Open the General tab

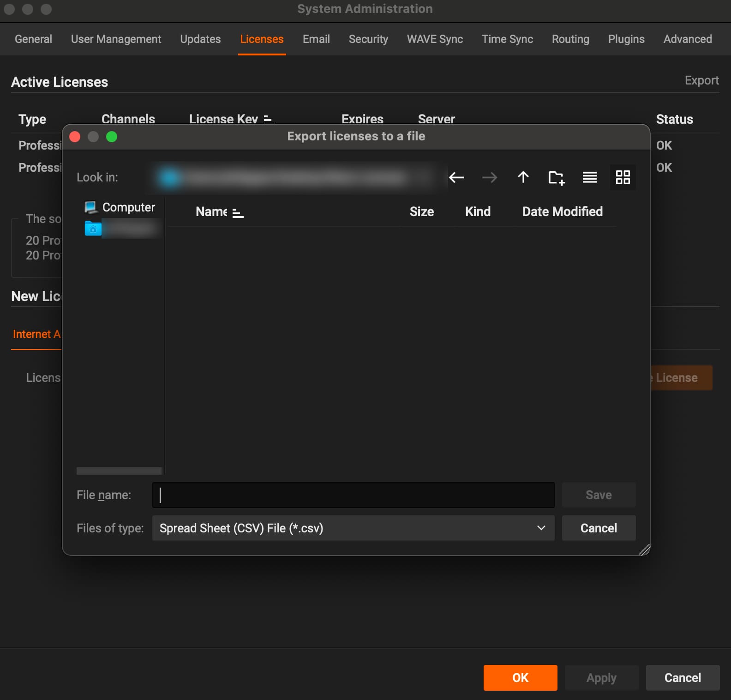tap(33, 39)
